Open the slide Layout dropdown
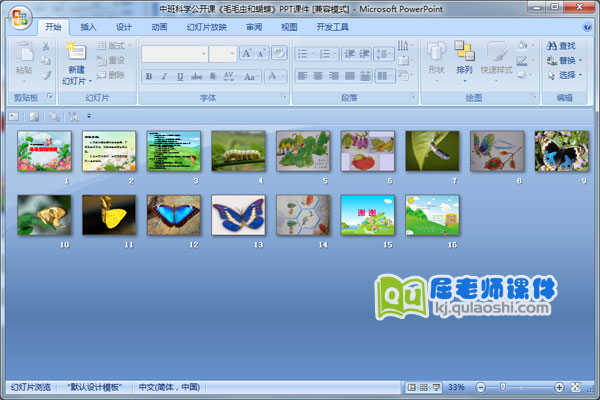 (x=114, y=46)
